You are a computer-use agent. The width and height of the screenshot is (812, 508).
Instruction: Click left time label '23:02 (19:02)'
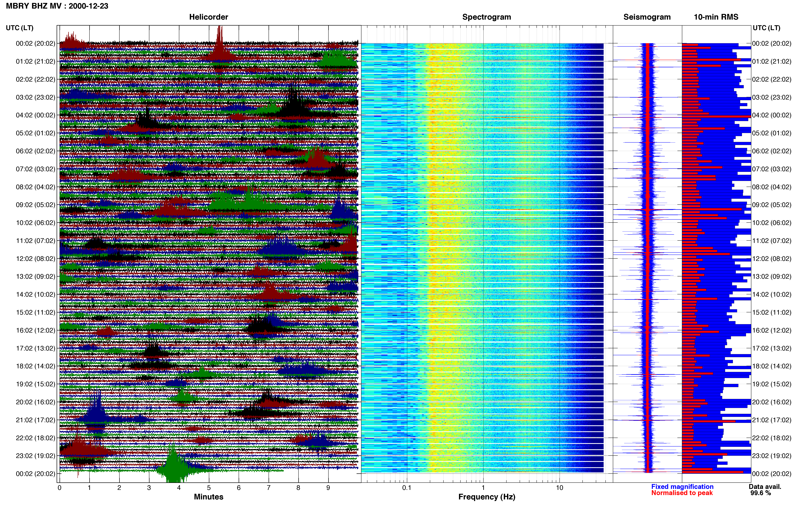pos(36,456)
